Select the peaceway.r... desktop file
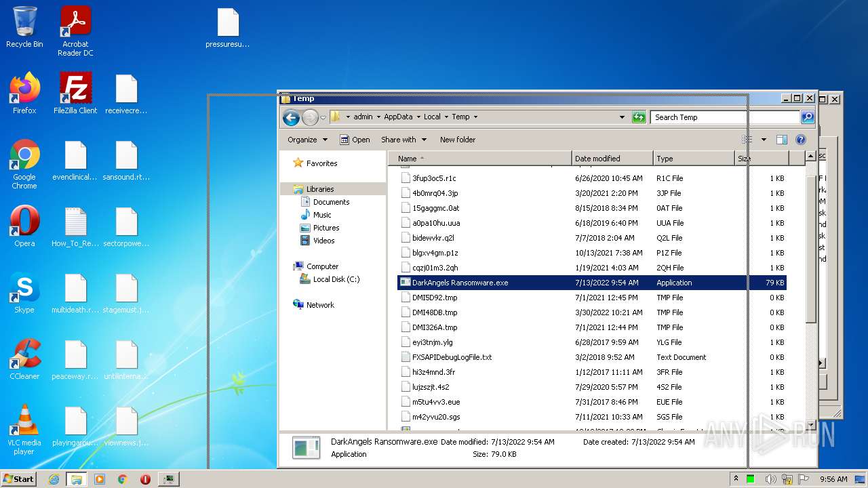 pos(75,359)
